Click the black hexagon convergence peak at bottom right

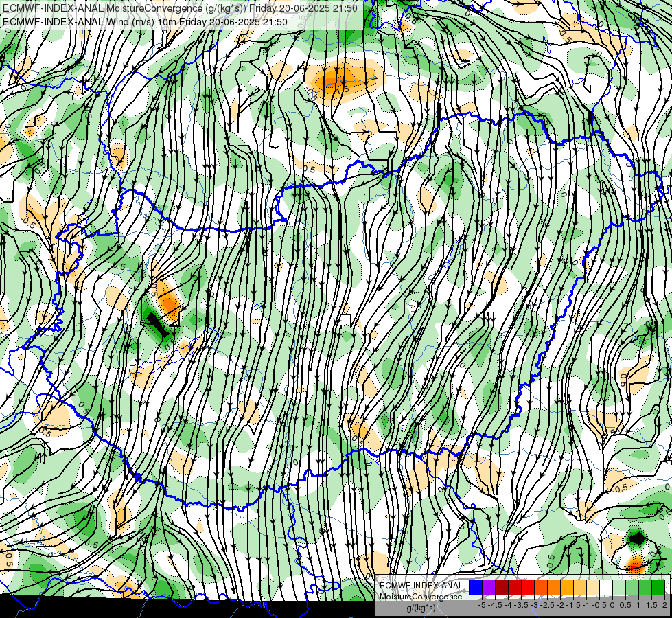click(637, 538)
